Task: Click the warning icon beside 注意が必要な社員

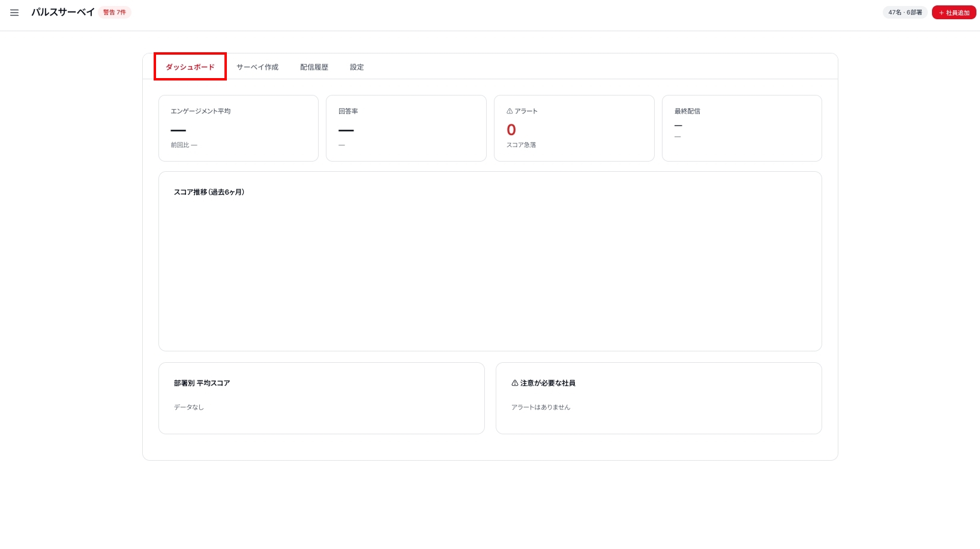Action: coord(515,383)
